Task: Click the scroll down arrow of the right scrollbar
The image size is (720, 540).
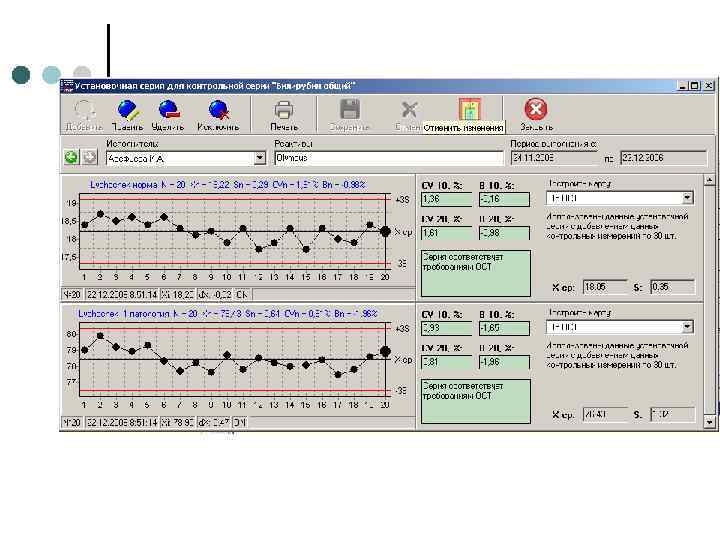Action: tap(709, 421)
